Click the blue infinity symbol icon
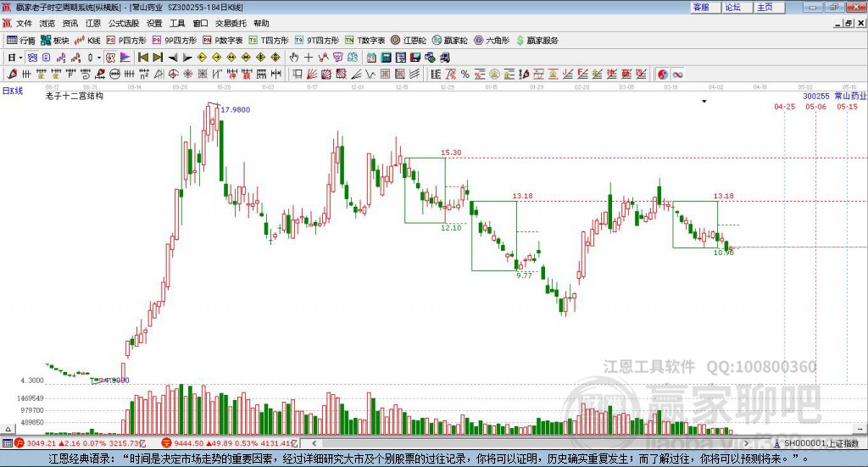The image size is (868, 467). click(x=677, y=74)
